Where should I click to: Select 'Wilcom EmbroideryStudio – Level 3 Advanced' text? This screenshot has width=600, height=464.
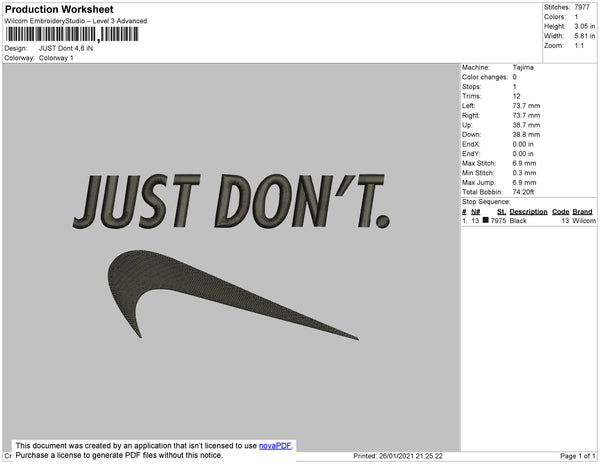coord(76,21)
